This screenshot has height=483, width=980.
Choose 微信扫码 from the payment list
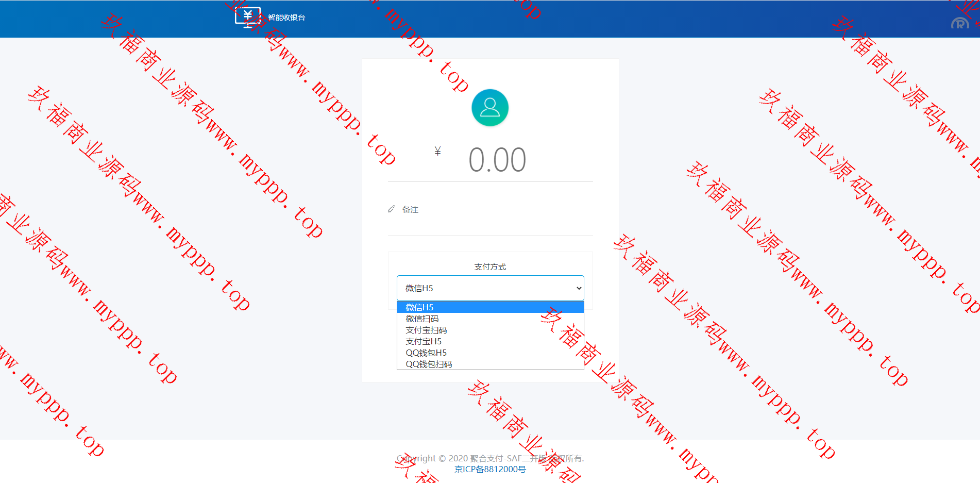(423, 319)
